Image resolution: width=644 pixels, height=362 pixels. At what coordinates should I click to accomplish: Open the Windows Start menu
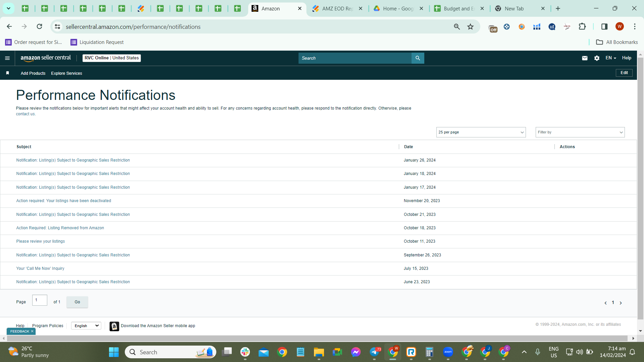(x=114, y=352)
